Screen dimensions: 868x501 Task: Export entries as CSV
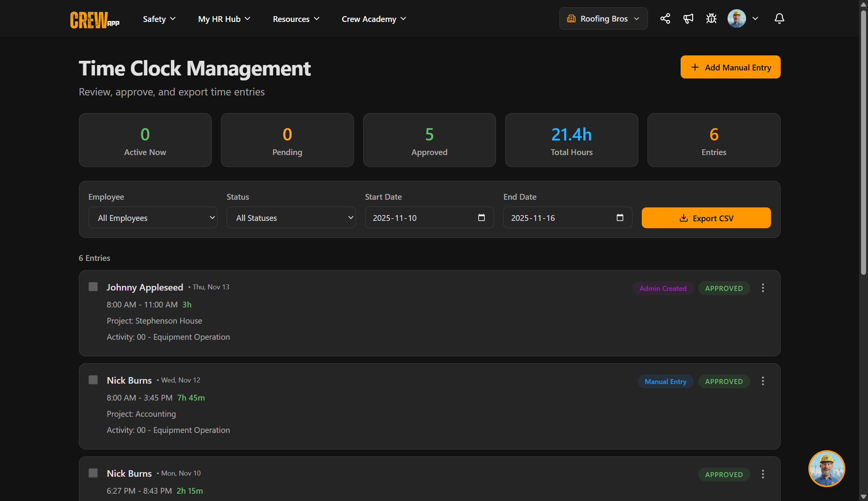[706, 217]
